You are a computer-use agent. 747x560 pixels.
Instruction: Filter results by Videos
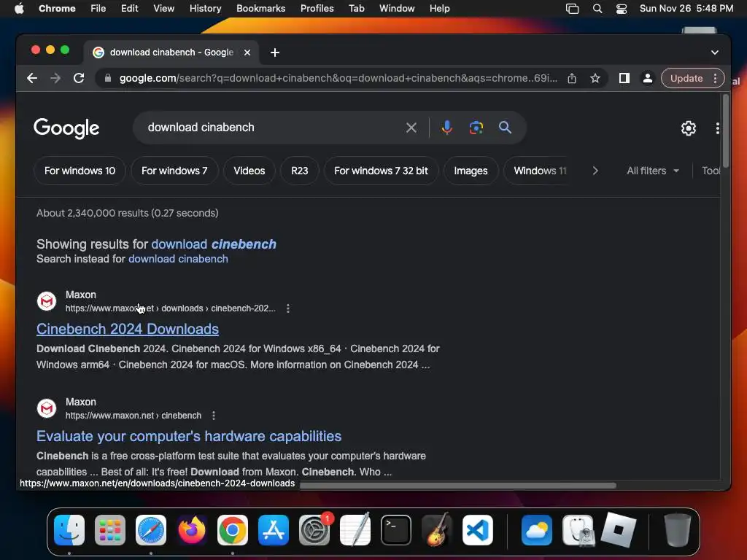(x=249, y=171)
